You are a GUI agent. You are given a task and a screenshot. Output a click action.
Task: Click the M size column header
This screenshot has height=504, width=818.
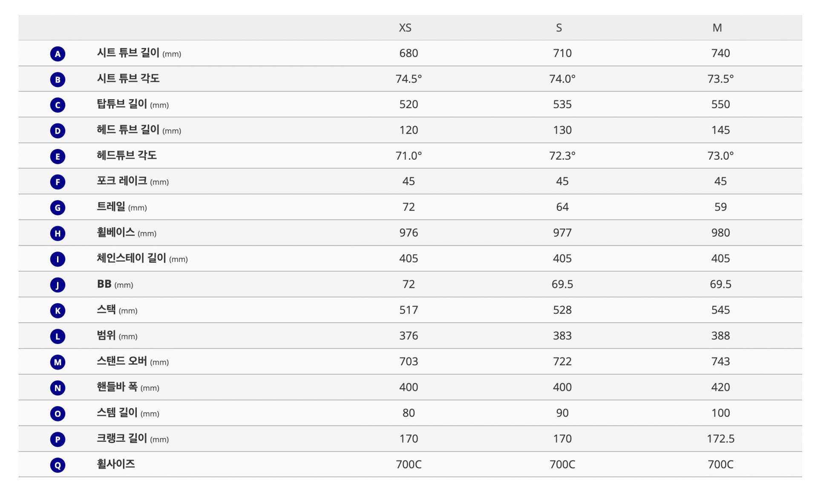pyautogui.click(x=717, y=28)
